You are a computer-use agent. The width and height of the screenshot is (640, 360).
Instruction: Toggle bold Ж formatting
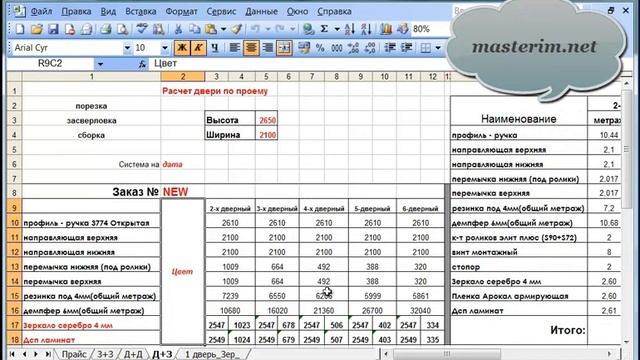tap(182, 48)
